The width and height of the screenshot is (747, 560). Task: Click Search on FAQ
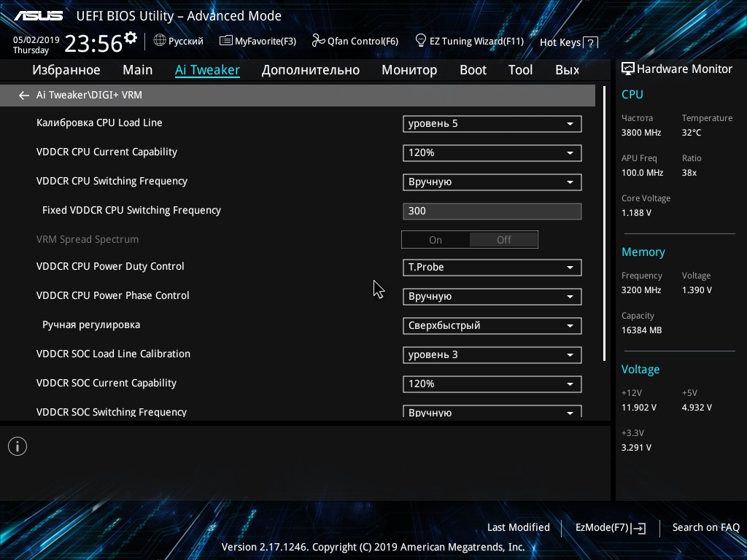(x=705, y=527)
